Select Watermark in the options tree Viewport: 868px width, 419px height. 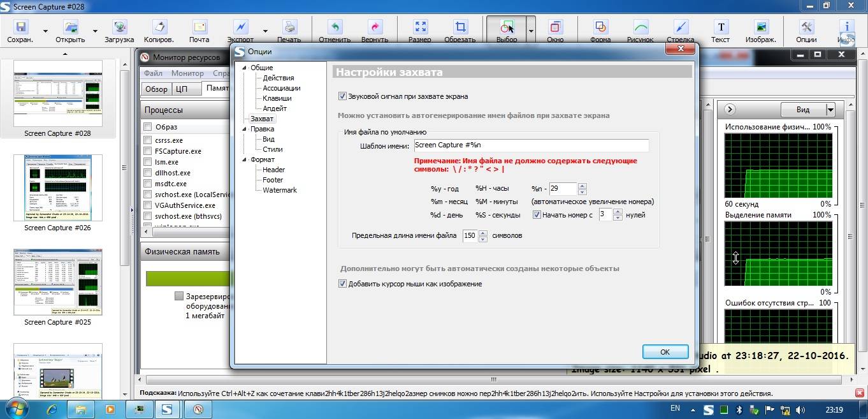(280, 190)
